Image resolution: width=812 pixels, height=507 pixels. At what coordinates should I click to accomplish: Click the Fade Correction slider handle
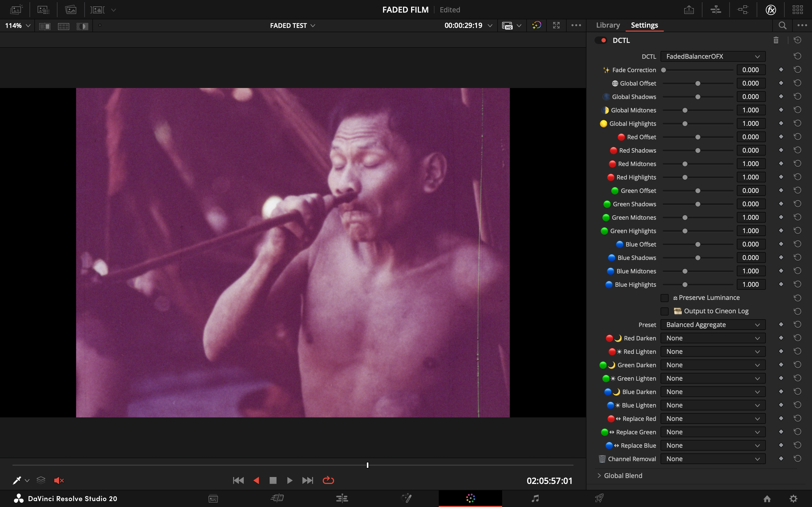663,70
